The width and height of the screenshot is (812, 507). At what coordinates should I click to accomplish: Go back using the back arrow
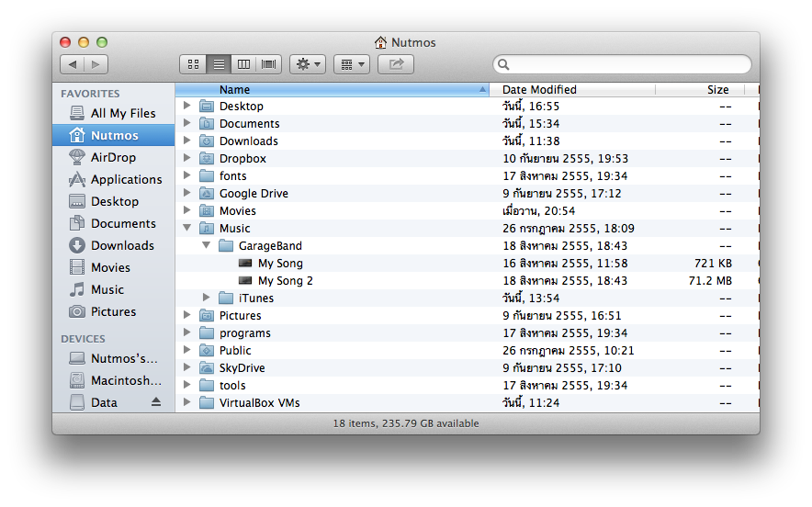(x=73, y=64)
